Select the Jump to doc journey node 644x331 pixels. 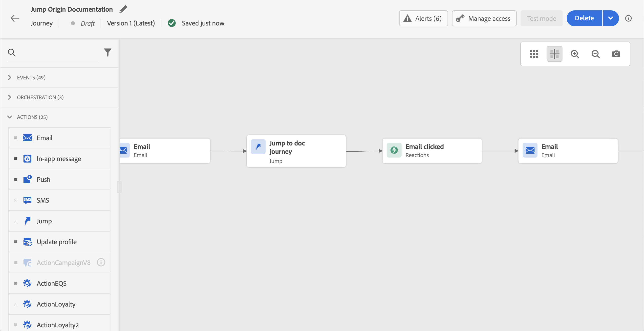296,151
